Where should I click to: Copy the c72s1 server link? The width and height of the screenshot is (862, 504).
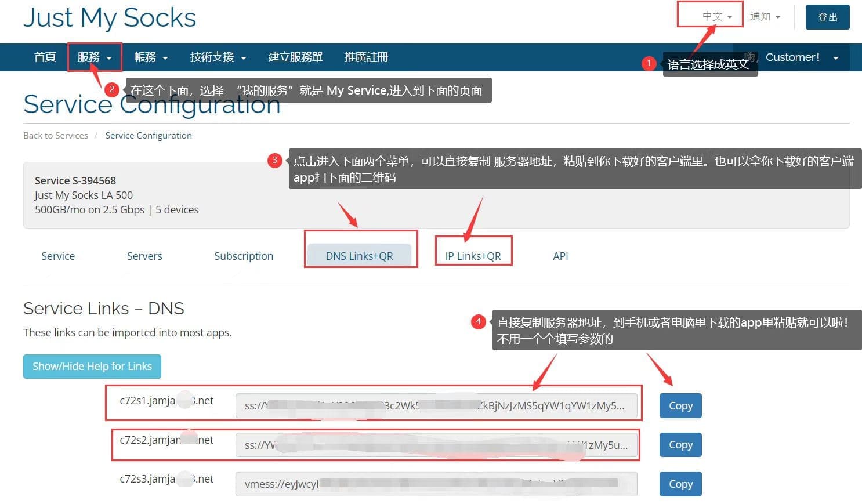pos(680,405)
